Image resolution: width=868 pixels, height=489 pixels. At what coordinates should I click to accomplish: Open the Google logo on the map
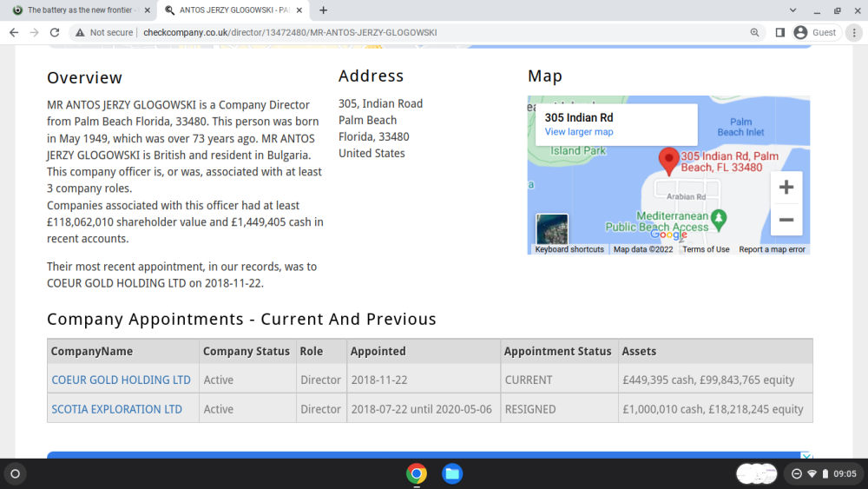point(668,235)
